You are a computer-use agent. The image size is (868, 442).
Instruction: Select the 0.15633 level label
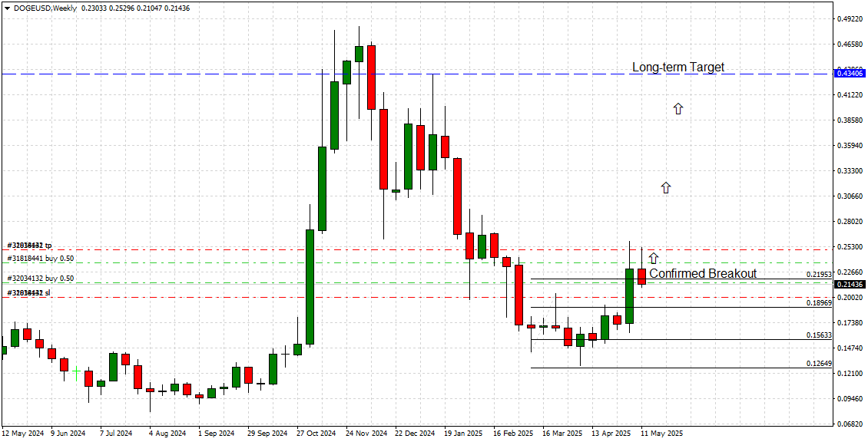819,335
